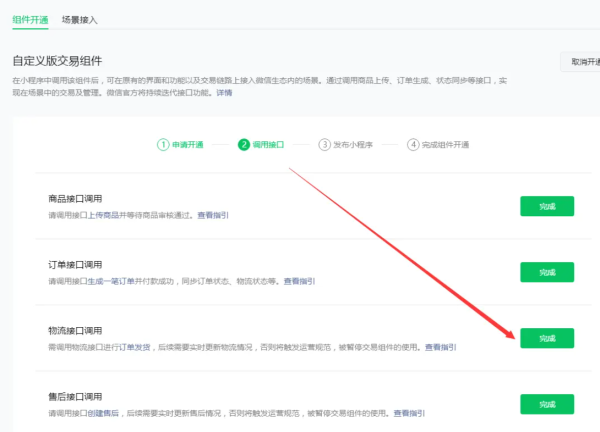
Task: Switch to the 组件开通 tab
Action: point(29,20)
